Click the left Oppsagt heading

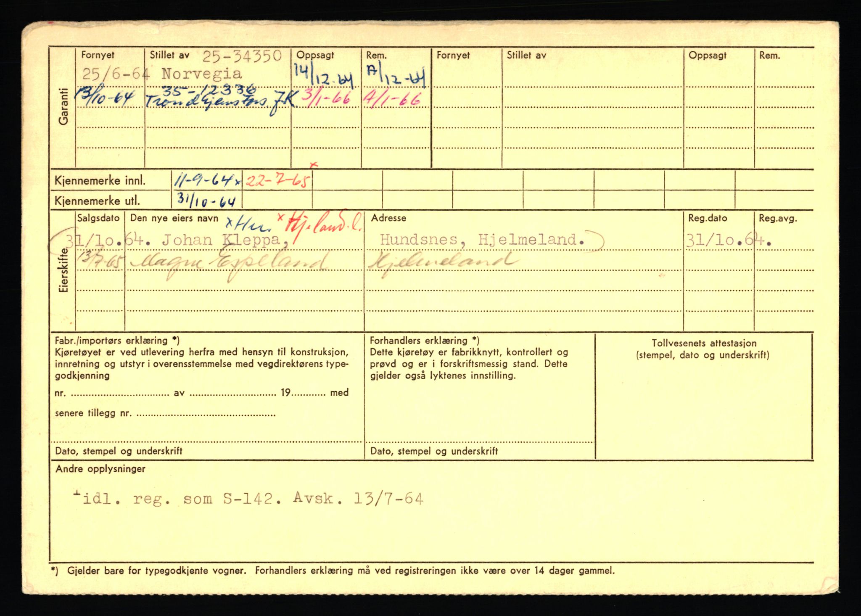pos(315,55)
